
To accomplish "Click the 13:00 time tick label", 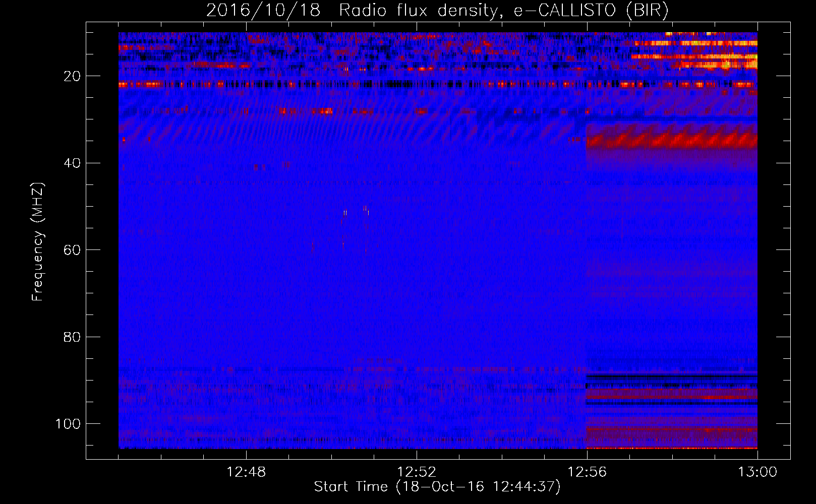I will pos(757,472).
